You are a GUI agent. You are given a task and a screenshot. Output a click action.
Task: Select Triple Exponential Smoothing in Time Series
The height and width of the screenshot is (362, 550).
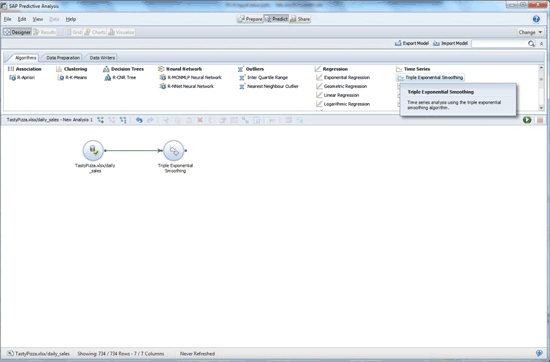pos(430,78)
